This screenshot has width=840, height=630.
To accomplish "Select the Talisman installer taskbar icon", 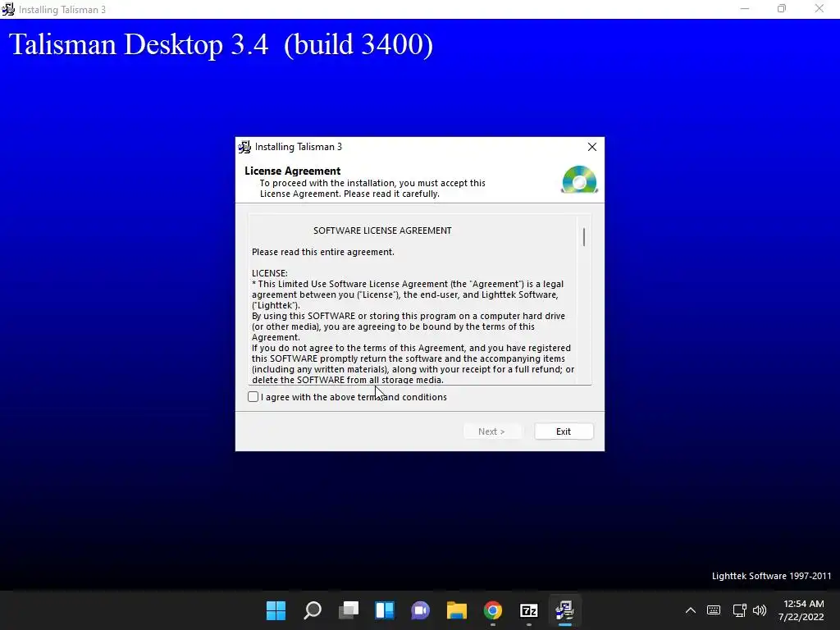I will 564,610.
